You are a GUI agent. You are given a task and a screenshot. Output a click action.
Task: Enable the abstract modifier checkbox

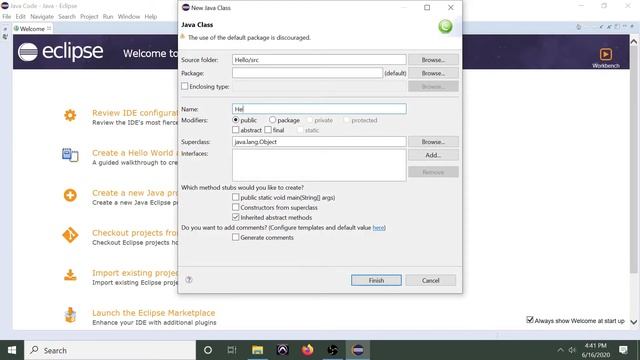[x=236, y=130]
